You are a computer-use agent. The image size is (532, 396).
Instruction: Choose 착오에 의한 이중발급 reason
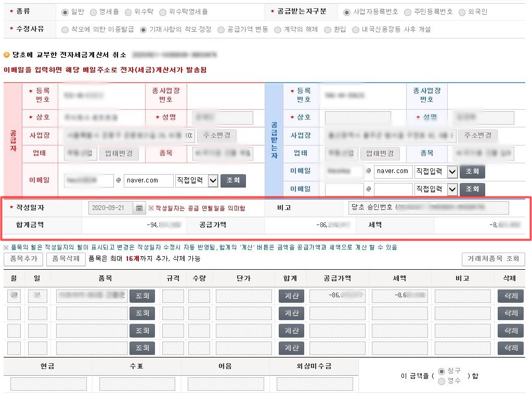point(65,30)
